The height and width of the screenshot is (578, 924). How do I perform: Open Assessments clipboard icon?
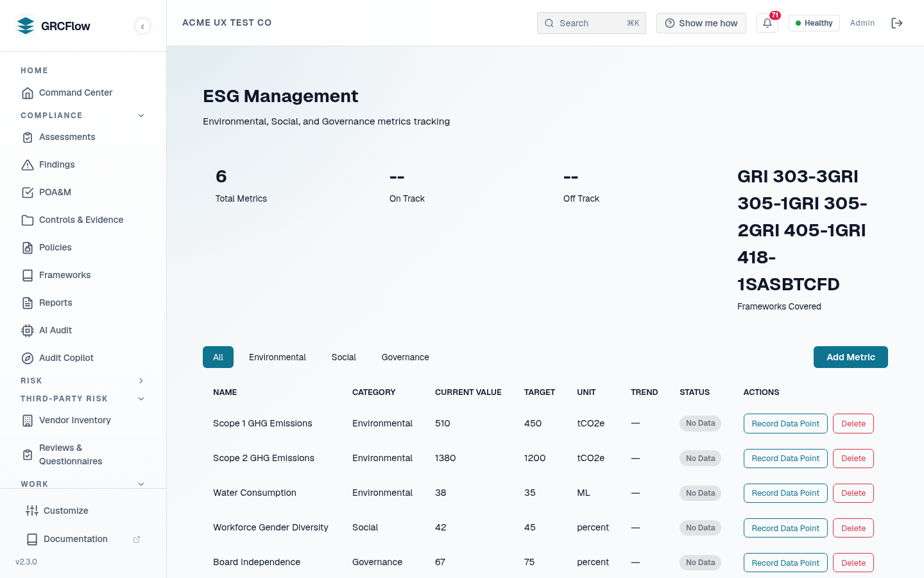pos(28,137)
